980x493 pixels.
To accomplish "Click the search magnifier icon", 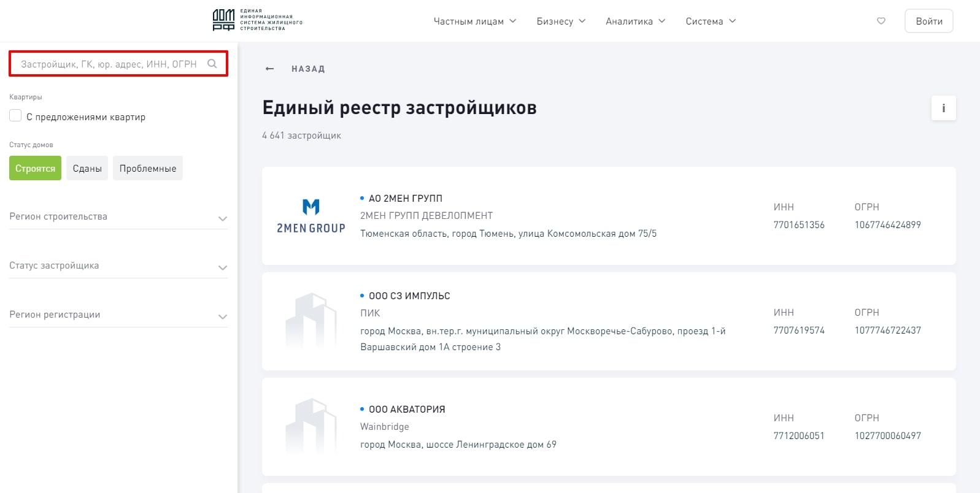I will coord(212,64).
